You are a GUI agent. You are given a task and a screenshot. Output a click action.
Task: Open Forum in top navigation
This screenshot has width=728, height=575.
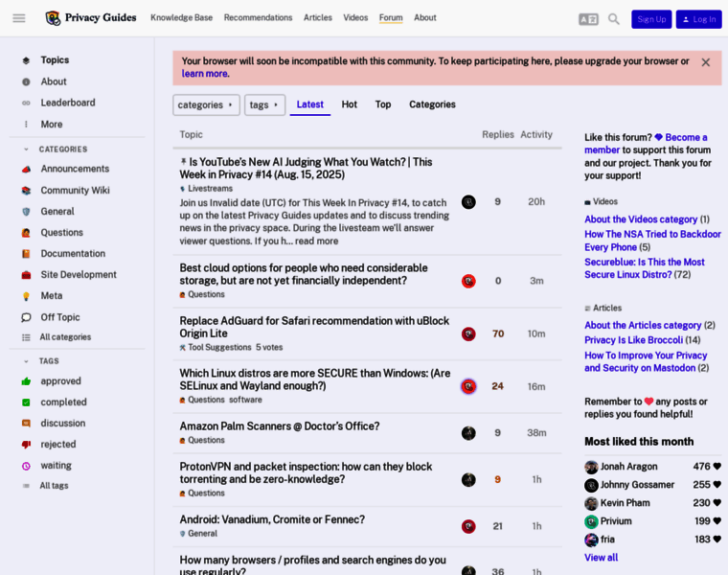click(391, 17)
